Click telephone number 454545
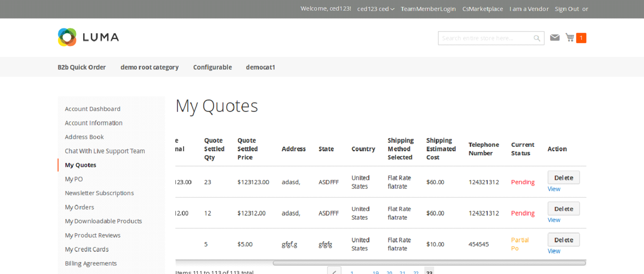Image resolution: width=644 pixels, height=274 pixels. [x=479, y=244]
